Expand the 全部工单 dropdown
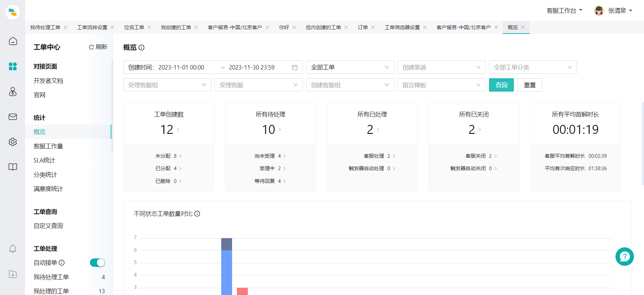The height and width of the screenshot is (295, 644). (x=350, y=67)
